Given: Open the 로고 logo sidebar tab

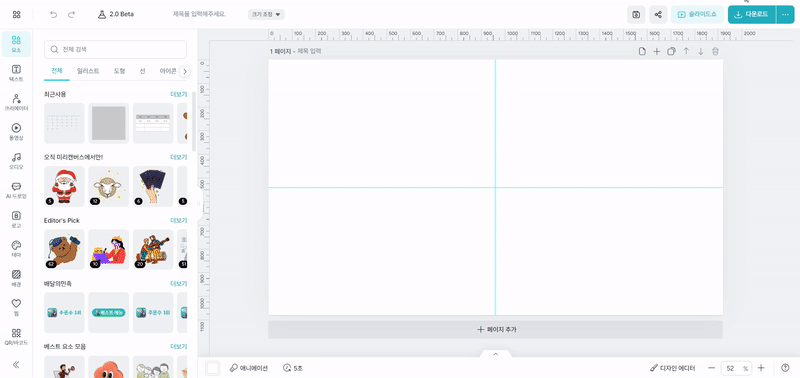Looking at the screenshot, I should tap(16, 219).
